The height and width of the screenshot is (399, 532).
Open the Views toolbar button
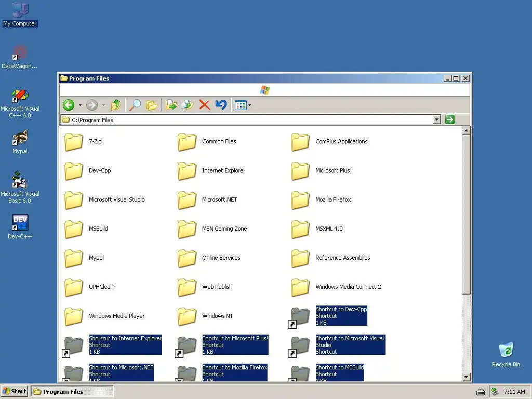[241, 105]
